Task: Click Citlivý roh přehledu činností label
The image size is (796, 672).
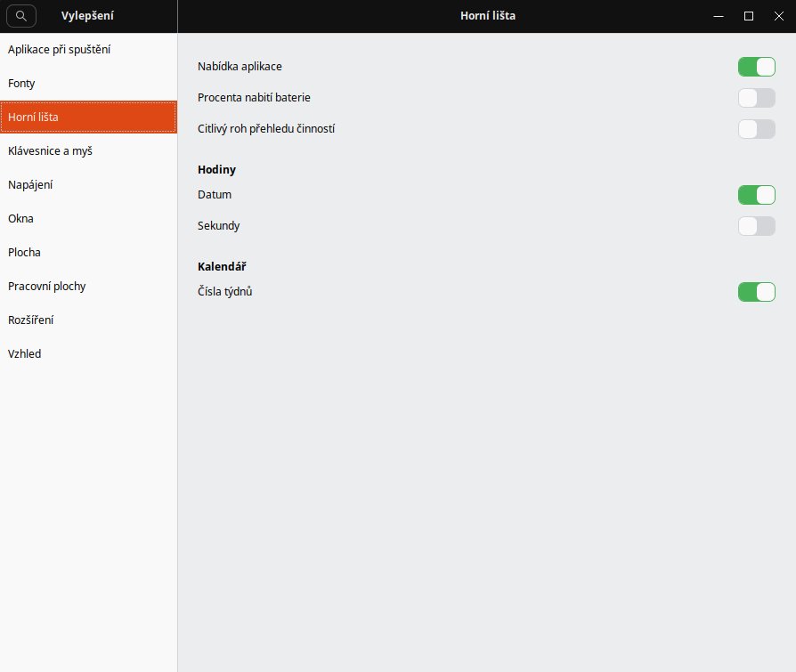Action: coord(266,129)
